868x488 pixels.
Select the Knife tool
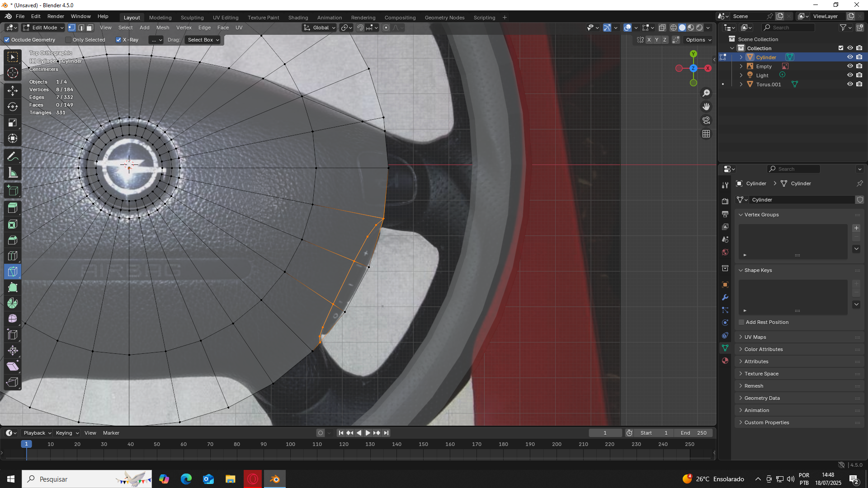click(13, 272)
